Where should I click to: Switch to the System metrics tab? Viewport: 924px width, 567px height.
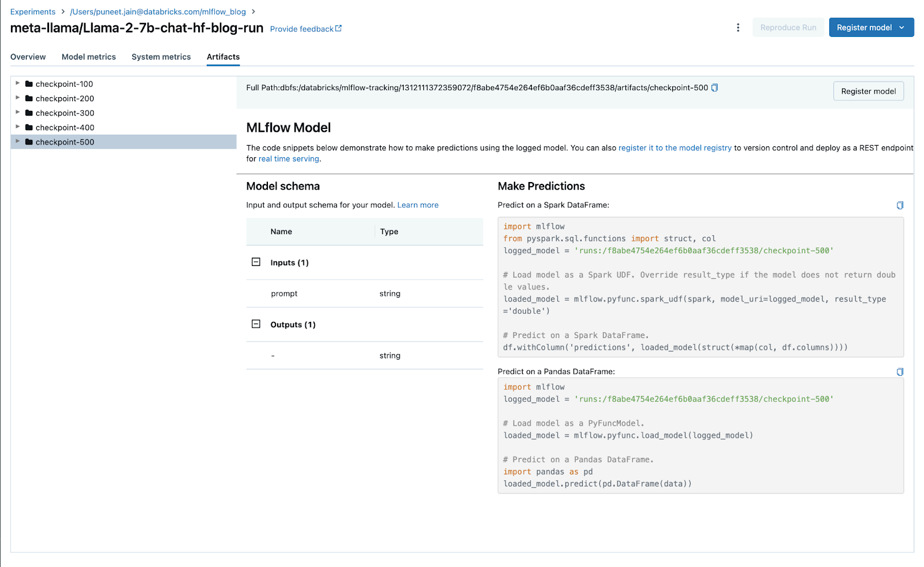click(x=161, y=57)
